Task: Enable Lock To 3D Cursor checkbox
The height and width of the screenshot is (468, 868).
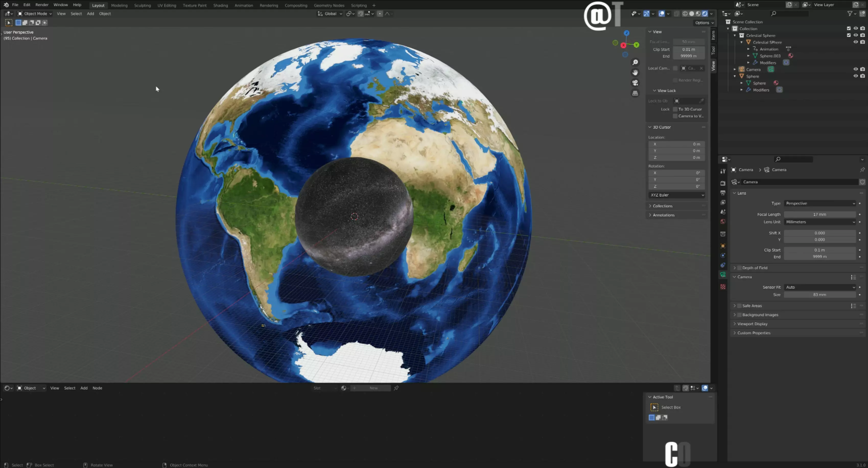Action: coord(675,109)
